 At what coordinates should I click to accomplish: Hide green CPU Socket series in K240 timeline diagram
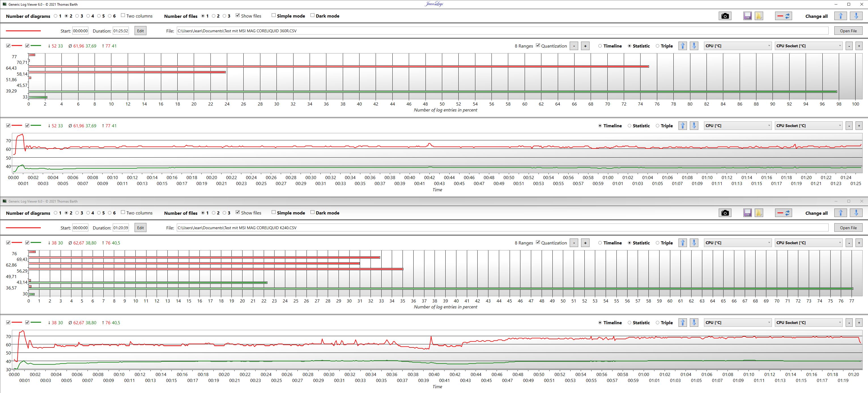(27, 322)
